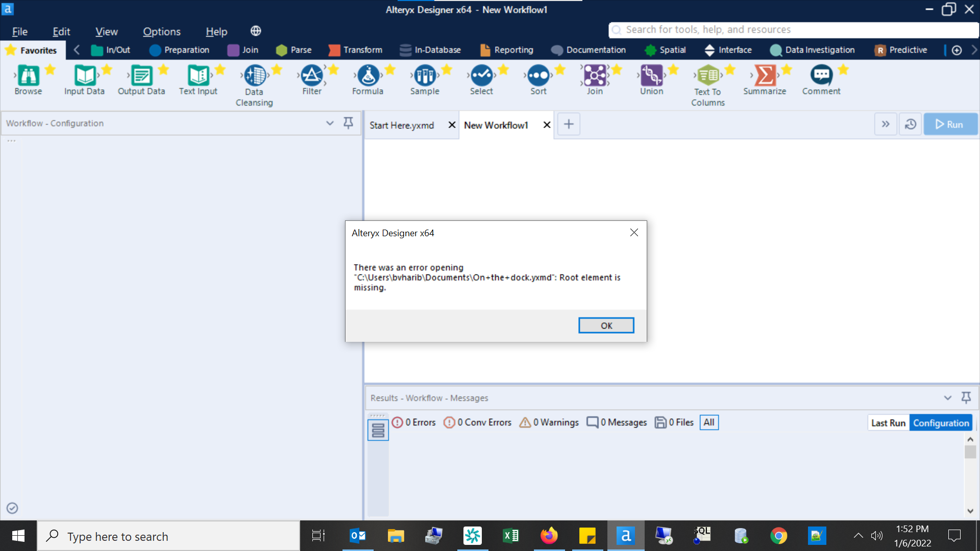Expand the Results window dropdown chevron
Image resolution: width=980 pixels, height=551 pixels.
[948, 398]
